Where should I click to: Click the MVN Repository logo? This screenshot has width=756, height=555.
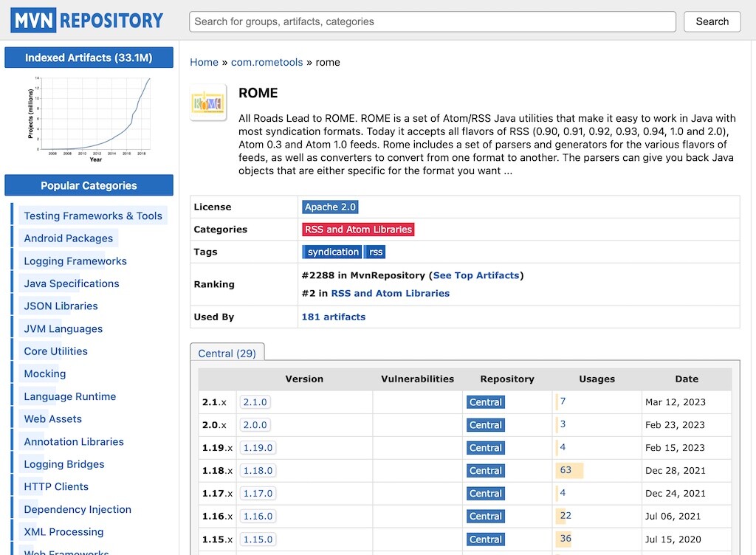87,21
